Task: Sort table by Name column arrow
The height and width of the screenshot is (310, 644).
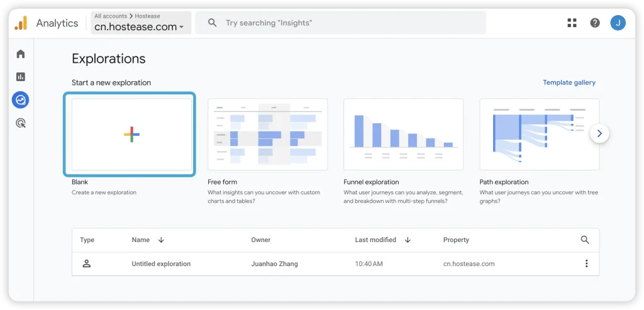Action: pos(161,240)
